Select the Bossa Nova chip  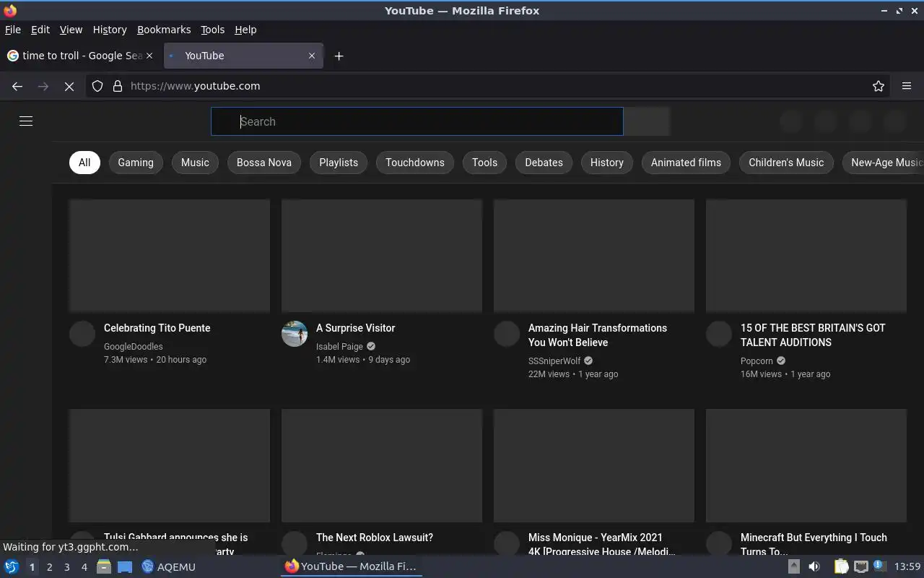(x=264, y=163)
